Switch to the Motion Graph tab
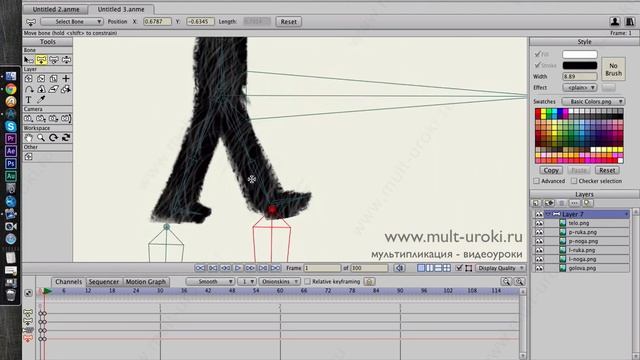Viewport: 640px width, 360px height. 146,282
